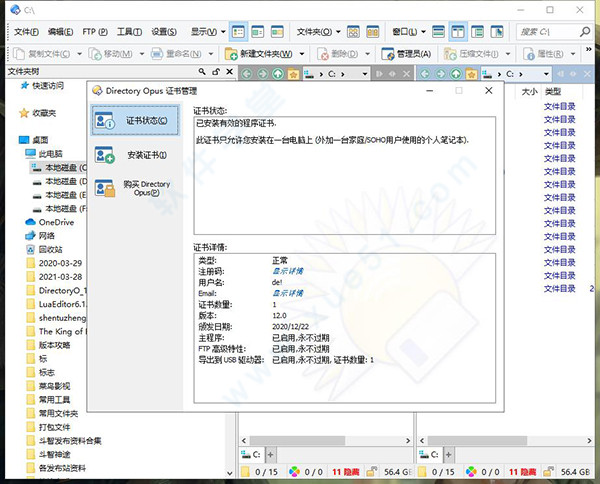Expand dropdown next to 新建文件夹(W)
The image size is (600, 484).
pyautogui.click(x=302, y=54)
